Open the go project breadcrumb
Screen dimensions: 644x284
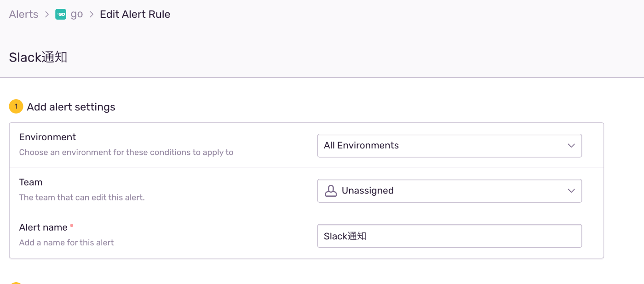click(77, 14)
